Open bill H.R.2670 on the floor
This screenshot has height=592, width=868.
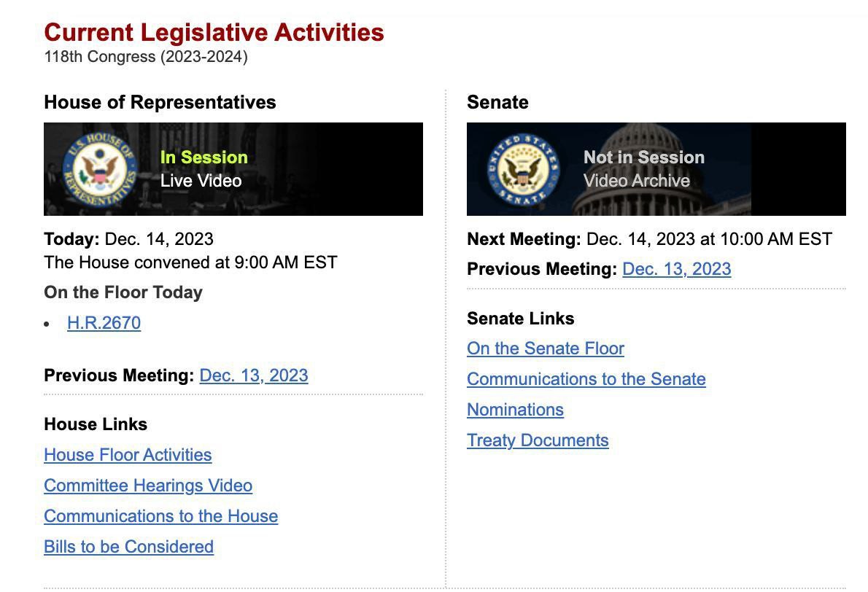pyautogui.click(x=104, y=322)
